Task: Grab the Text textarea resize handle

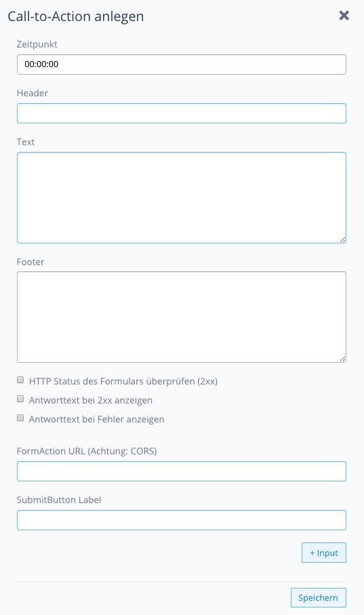Action: tap(342, 239)
